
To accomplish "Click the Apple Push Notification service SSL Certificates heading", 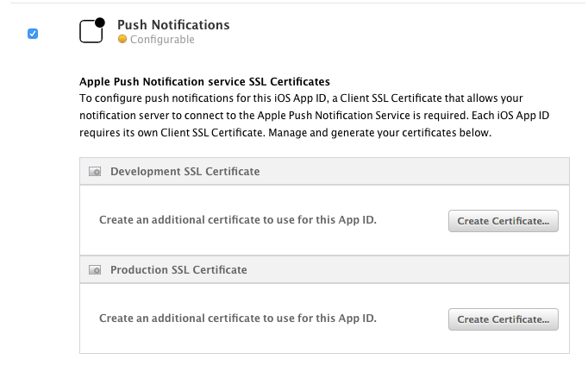I will [204, 82].
